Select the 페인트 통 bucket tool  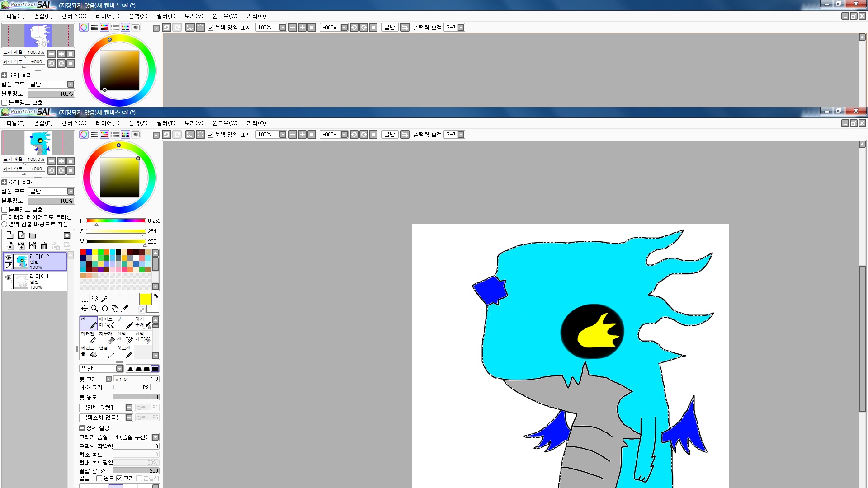coord(88,352)
